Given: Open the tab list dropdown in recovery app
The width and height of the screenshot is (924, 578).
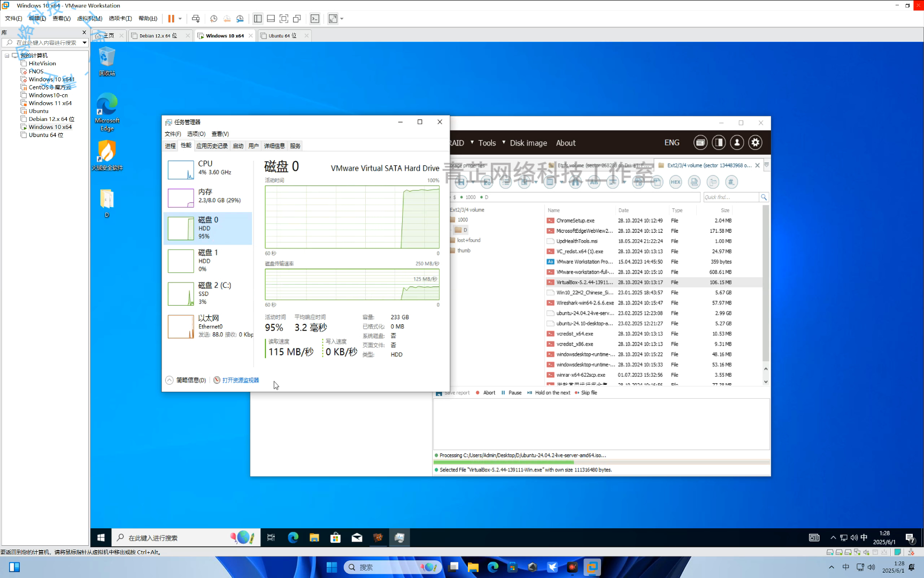Looking at the screenshot, I should [766, 165].
